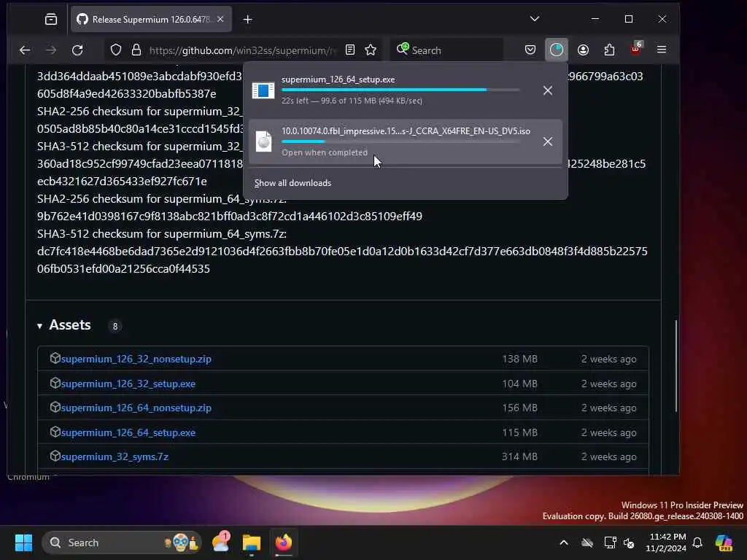The image size is (747, 560).
Task: Click the Firefox search box
Action: 447,50
